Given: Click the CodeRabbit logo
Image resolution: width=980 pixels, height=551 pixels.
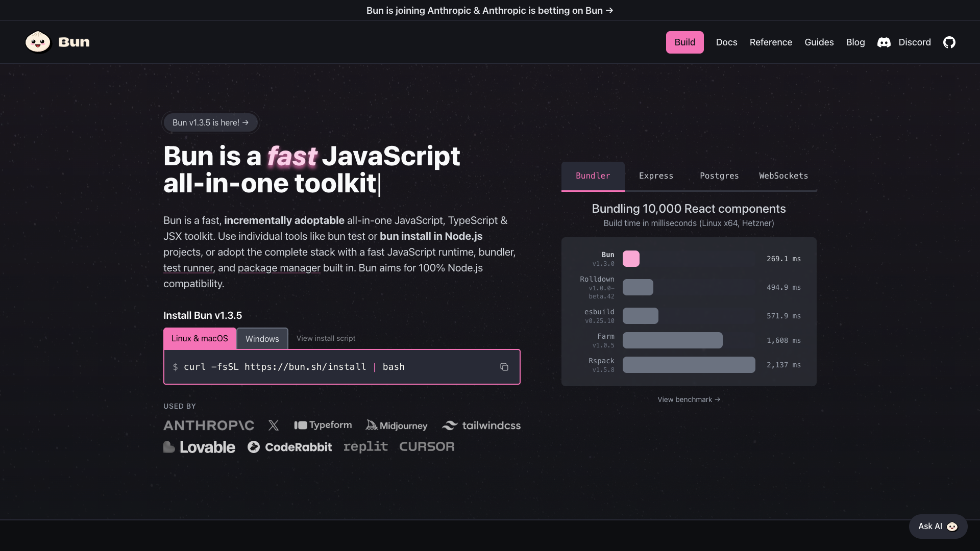Looking at the screenshot, I should tap(289, 447).
